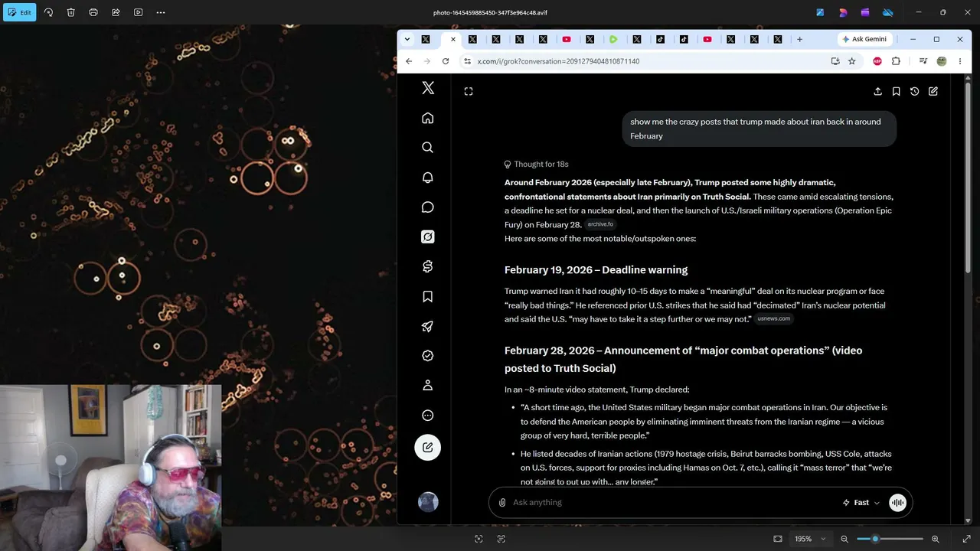Open the usnews.com source citation

tap(774, 318)
